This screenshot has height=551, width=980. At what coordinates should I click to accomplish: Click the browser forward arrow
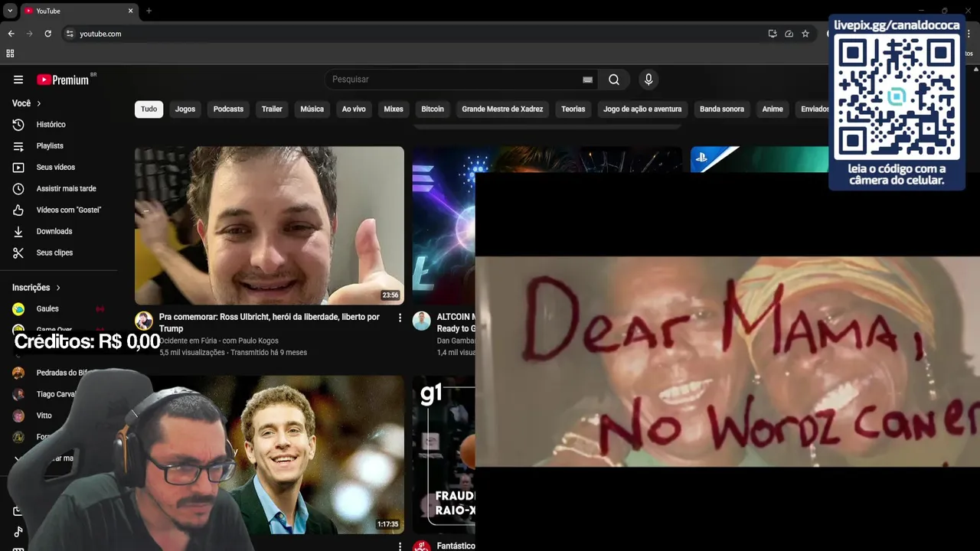[x=29, y=34]
